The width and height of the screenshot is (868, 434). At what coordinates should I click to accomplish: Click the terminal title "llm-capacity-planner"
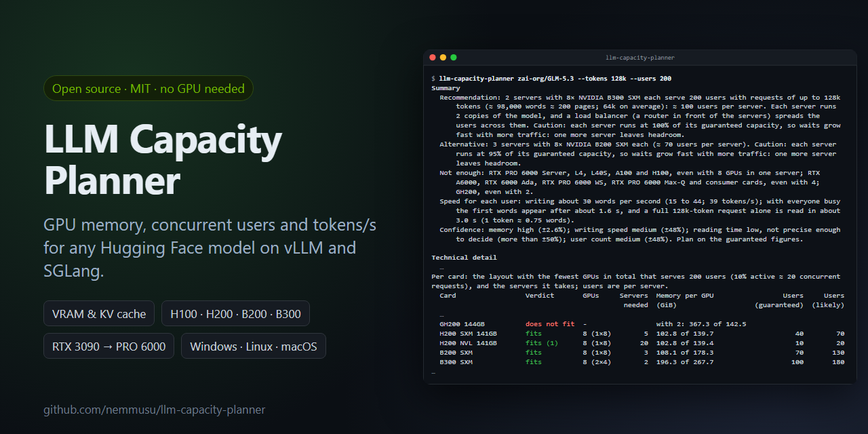(x=640, y=58)
